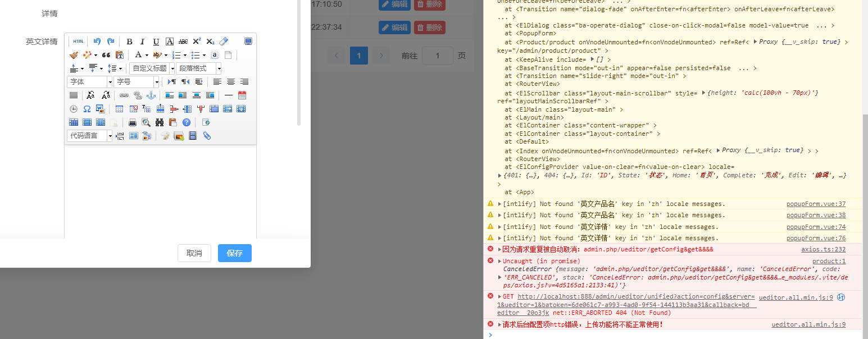Clear formatting with the eraser icon

[224, 42]
